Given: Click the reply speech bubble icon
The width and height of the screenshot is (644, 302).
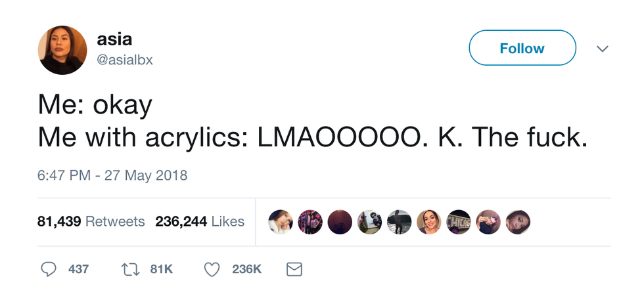Looking at the screenshot, I should (49, 269).
